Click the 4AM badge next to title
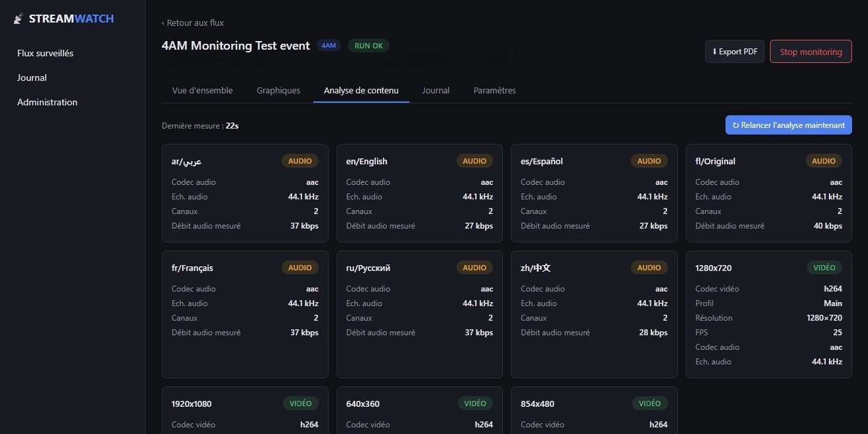This screenshot has width=868, height=434. [x=329, y=46]
